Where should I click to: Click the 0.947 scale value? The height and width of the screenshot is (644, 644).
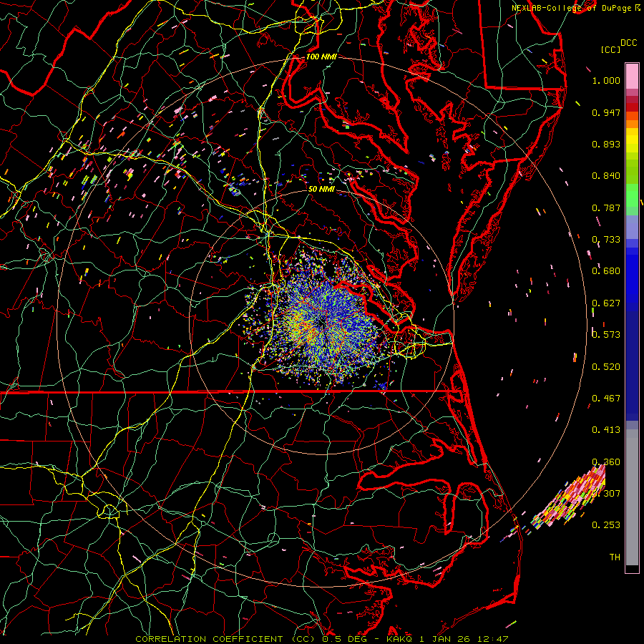click(606, 112)
